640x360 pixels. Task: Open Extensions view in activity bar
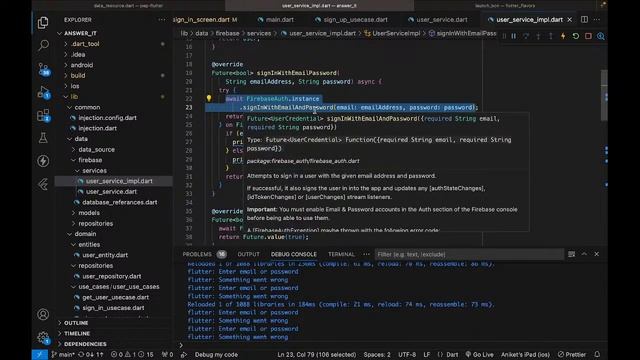click(43, 116)
